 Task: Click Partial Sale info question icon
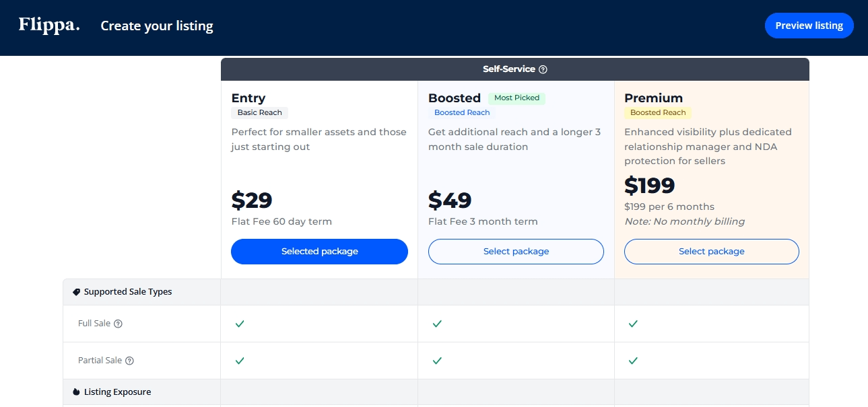pos(130,361)
